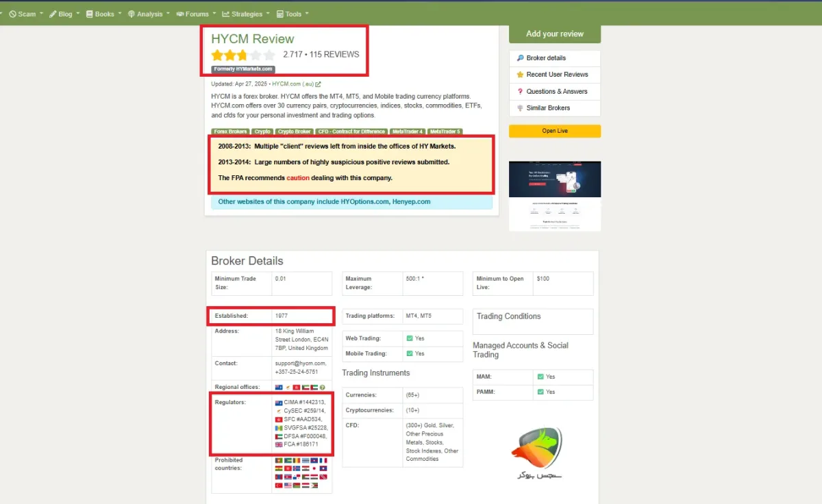This screenshot has height=504, width=822.
Task: Select the Crypto Broker tag
Action: [295, 131]
